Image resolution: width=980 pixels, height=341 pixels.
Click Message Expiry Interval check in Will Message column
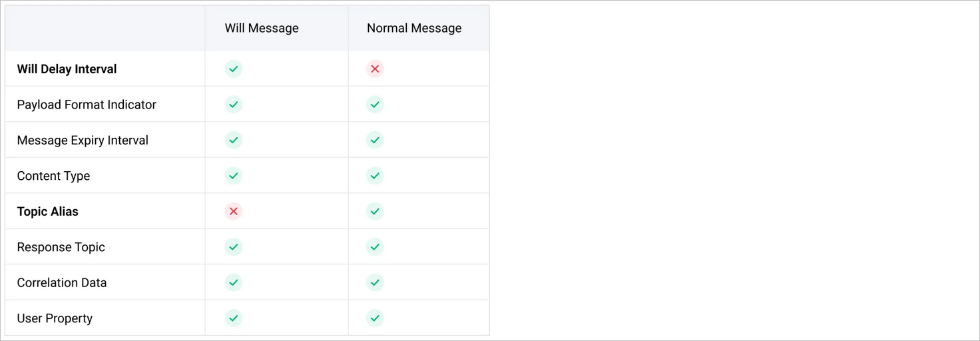(x=233, y=140)
